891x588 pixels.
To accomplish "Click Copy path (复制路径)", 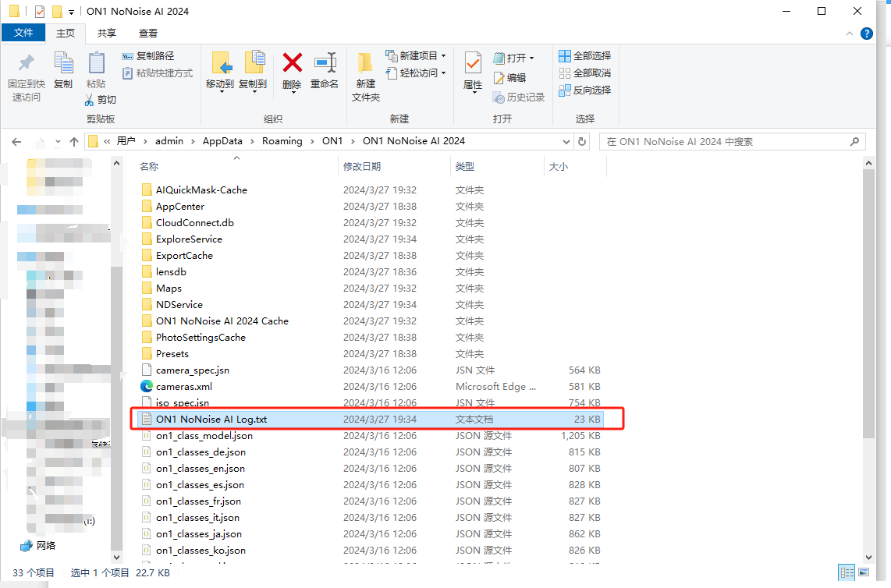I will click(148, 55).
